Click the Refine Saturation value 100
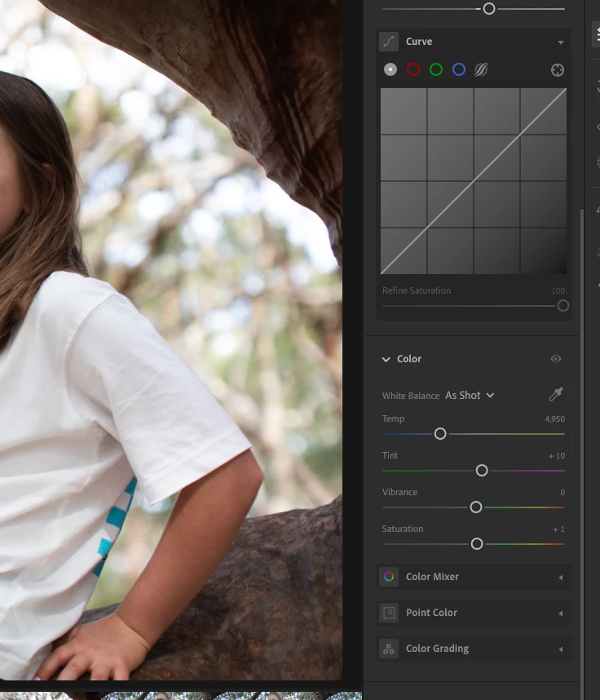 558,291
